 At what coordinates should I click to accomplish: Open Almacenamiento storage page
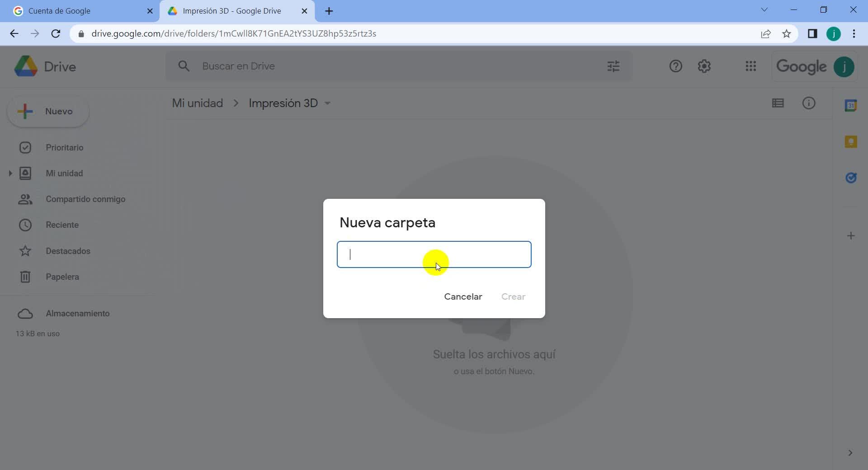77,314
